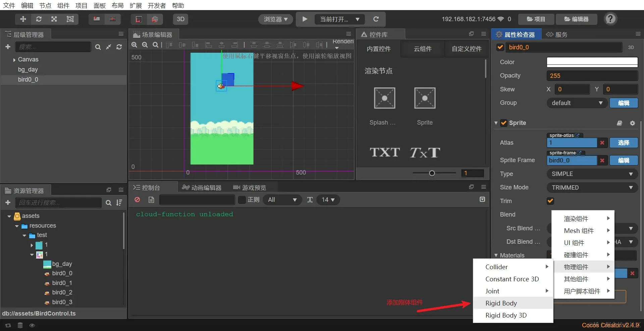Viewport: 644px width, 331px height.
Task: Uncheck the Trim checkbox
Action: click(550, 201)
